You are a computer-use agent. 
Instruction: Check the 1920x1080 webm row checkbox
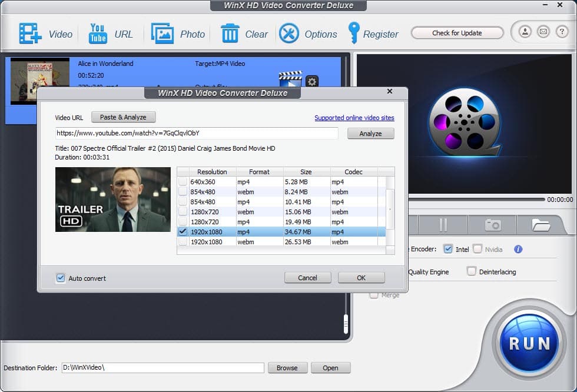(x=183, y=241)
